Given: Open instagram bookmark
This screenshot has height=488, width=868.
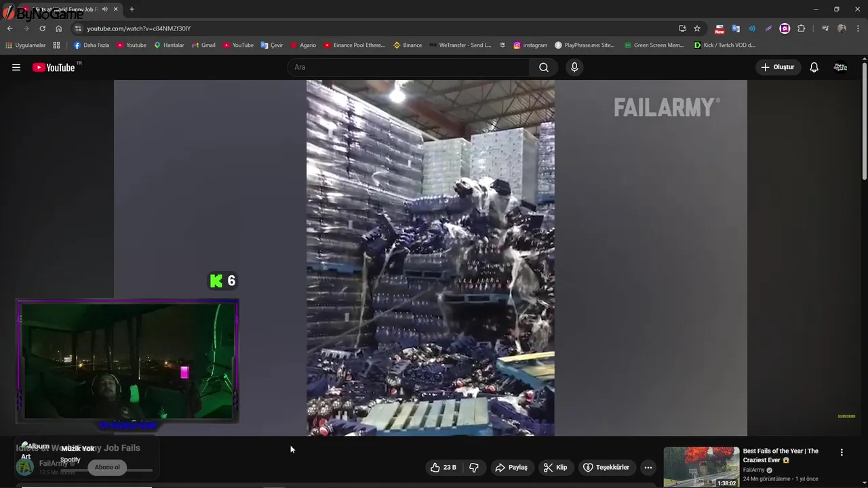Looking at the screenshot, I should coord(530,45).
